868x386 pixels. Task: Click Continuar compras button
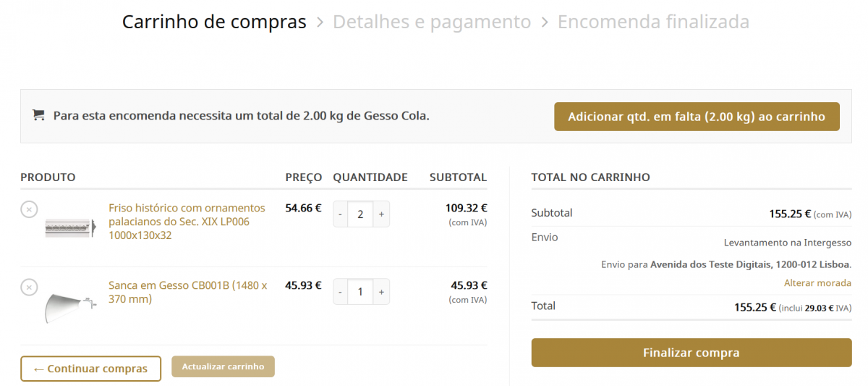coord(90,369)
